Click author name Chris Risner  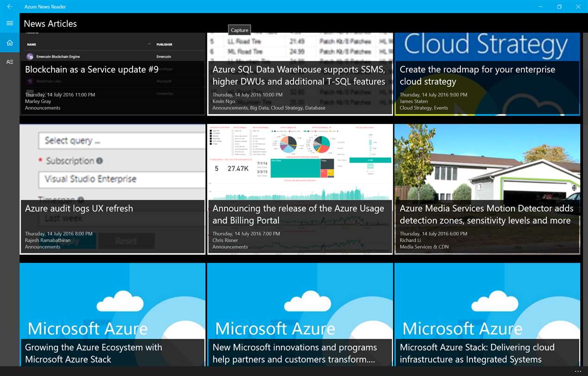(225, 240)
